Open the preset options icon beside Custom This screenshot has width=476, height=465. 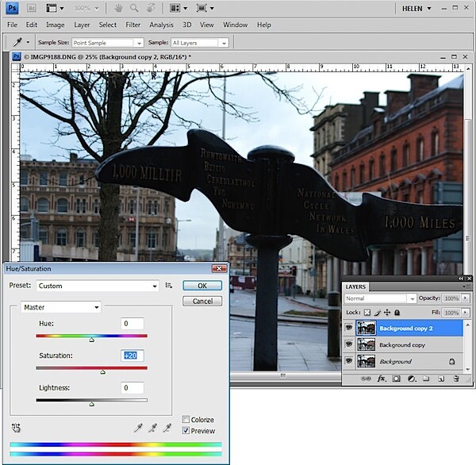[169, 286]
